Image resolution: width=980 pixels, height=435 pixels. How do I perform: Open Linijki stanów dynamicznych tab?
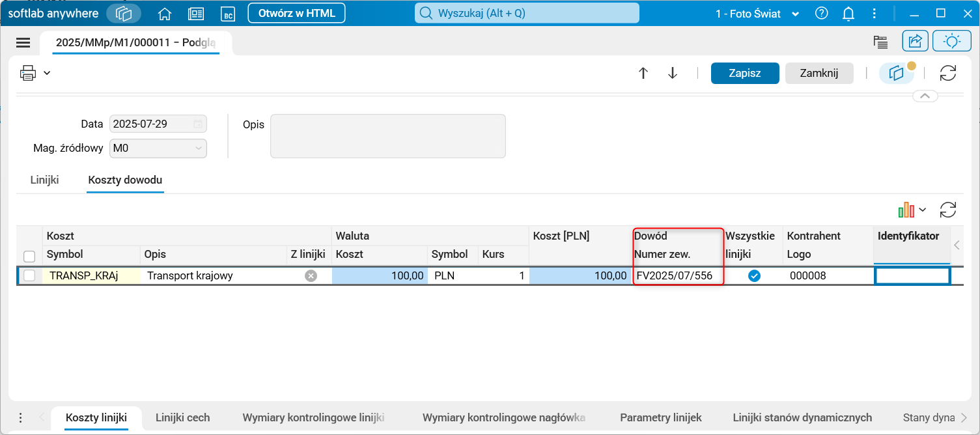(802, 417)
